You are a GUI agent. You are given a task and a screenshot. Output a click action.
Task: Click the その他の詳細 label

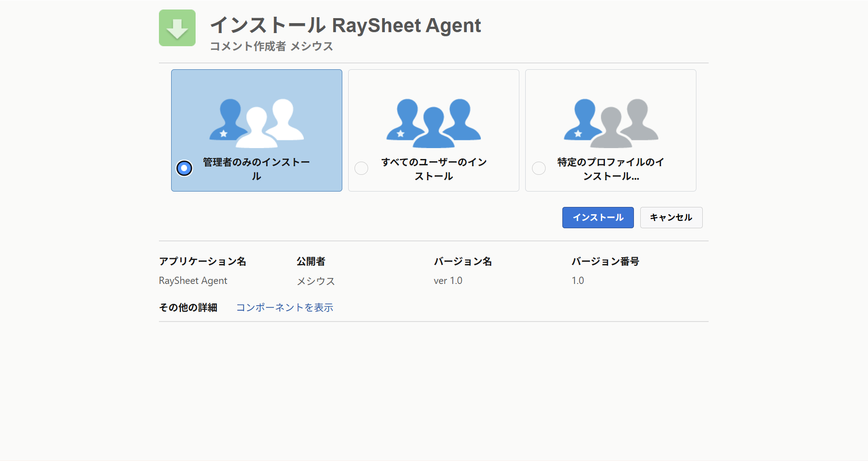coord(188,307)
